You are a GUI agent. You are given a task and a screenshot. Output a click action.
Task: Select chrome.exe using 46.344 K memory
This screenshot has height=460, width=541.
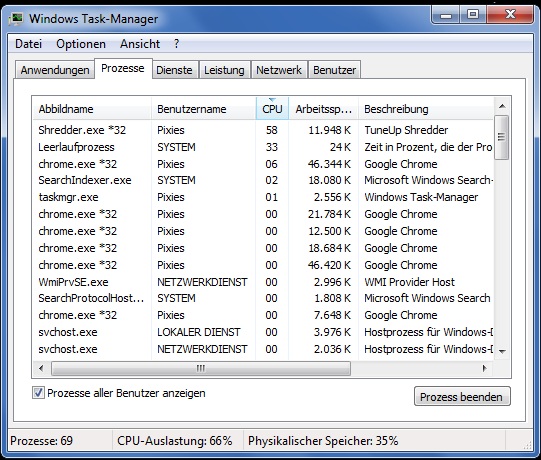[x=263, y=164]
